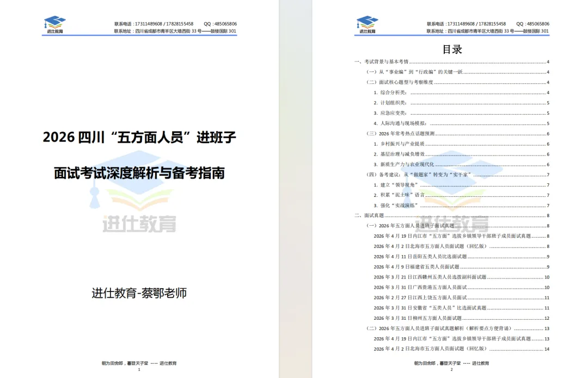
Task: Open '2026年4月9日福建省五类人员面试题'
Action: point(461,267)
